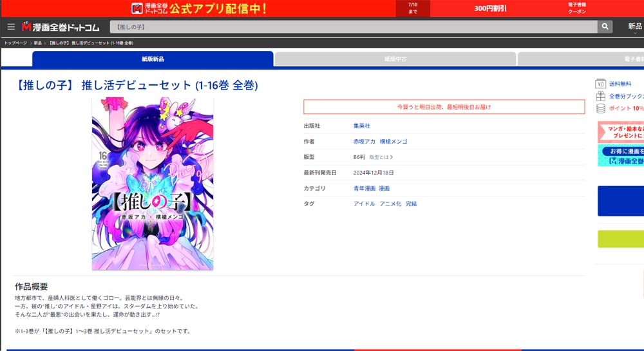Click the synopsis line mentioning 星野アイ

coord(107,307)
